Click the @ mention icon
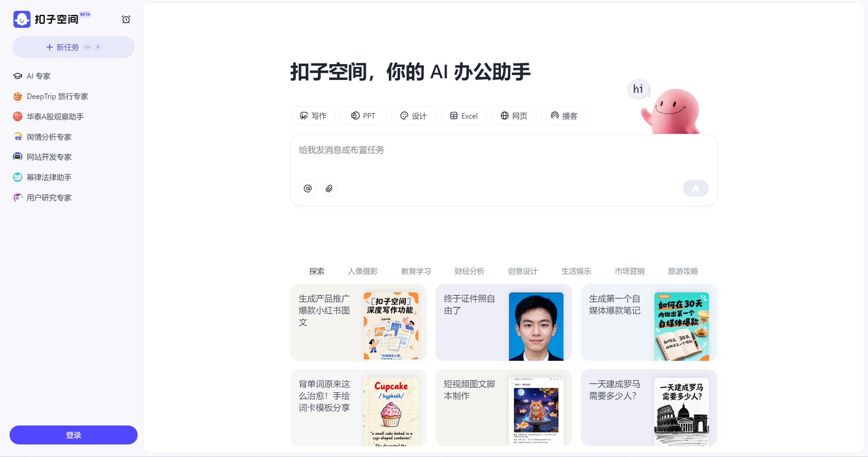Viewport: 868px width, 457px height. coord(308,188)
